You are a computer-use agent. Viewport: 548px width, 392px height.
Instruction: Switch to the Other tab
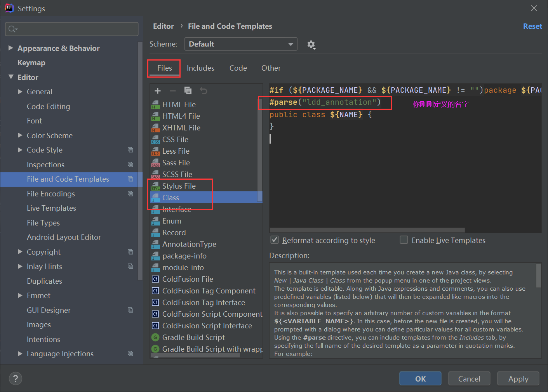click(271, 68)
